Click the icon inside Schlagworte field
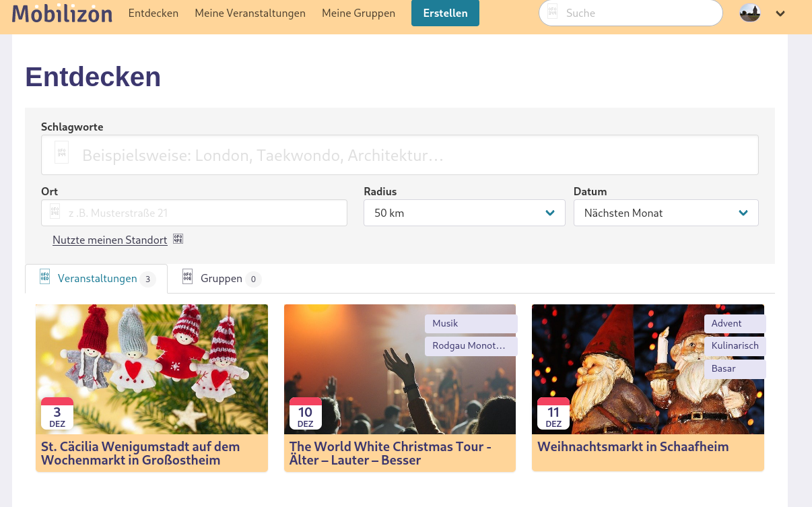The width and height of the screenshot is (812, 507). click(61, 153)
